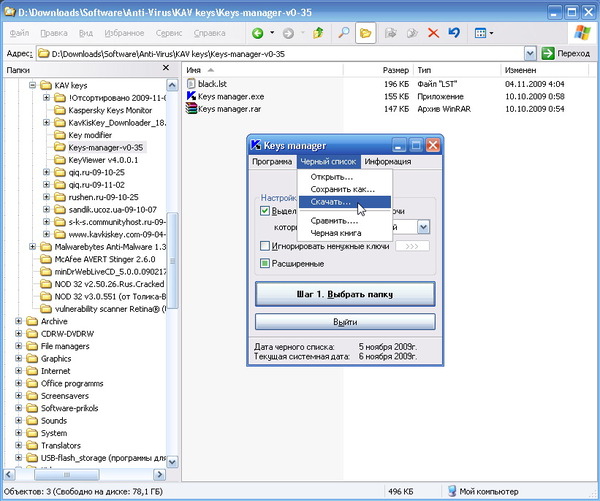Close the Папки folders pane

(166, 68)
